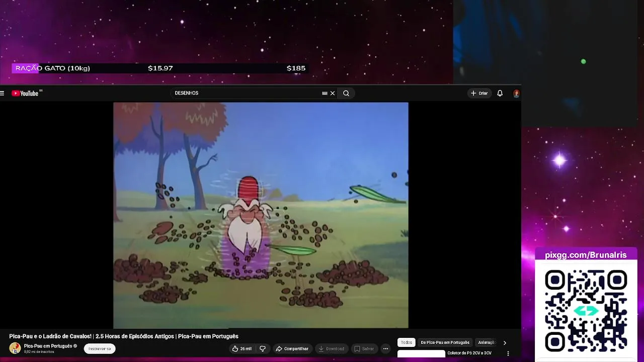Click the Pica-Pau cartoon video player

(x=261, y=215)
